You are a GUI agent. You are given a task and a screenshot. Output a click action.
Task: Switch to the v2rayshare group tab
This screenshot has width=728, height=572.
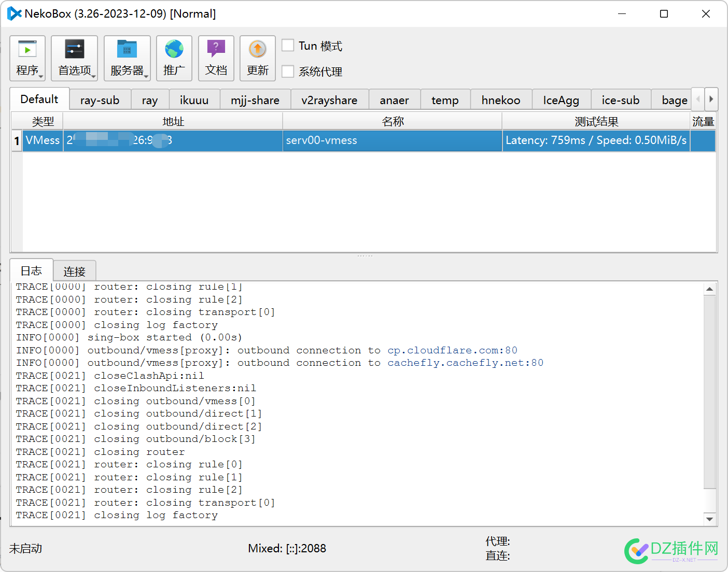coord(330,100)
